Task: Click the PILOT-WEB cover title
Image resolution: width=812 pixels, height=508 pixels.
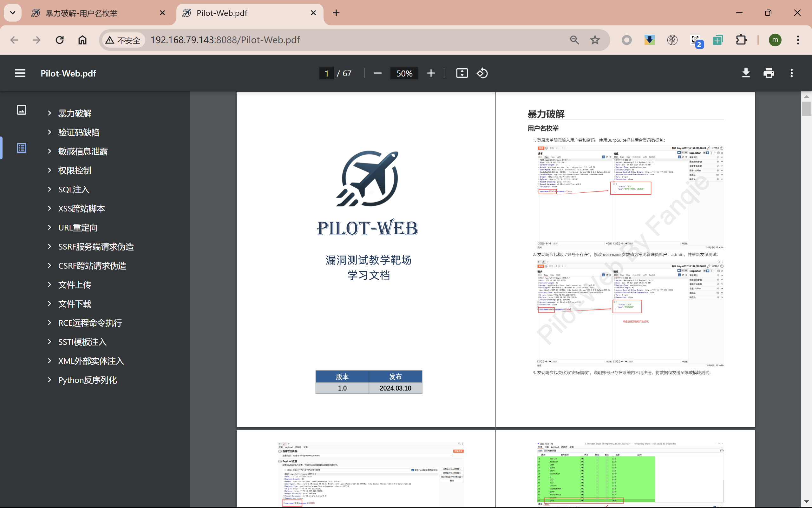Action: click(367, 228)
